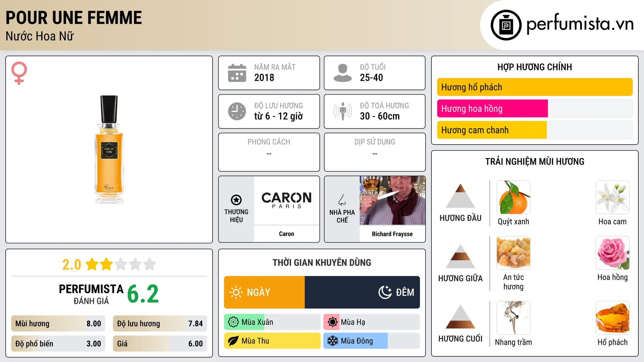Click the dark Đêm usage segment
This screenshot has width=644, height=362.
(362, 292)
